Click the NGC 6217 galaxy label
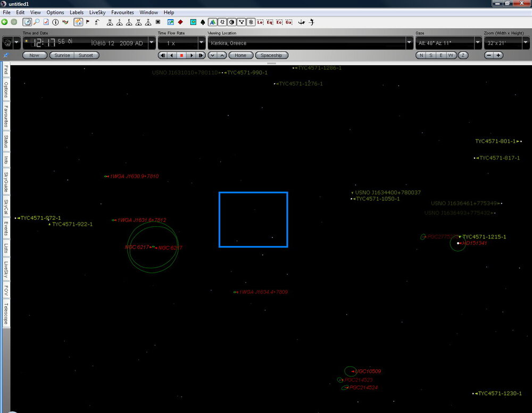The image size is (532, 413). [136, 247]
